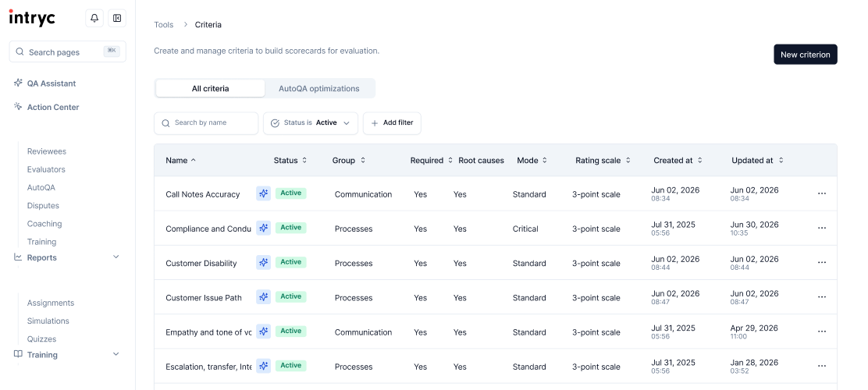Viewport: 868px width, 390px height.
Task: Sort the table by the Created at column
Action: coord(678,161)
